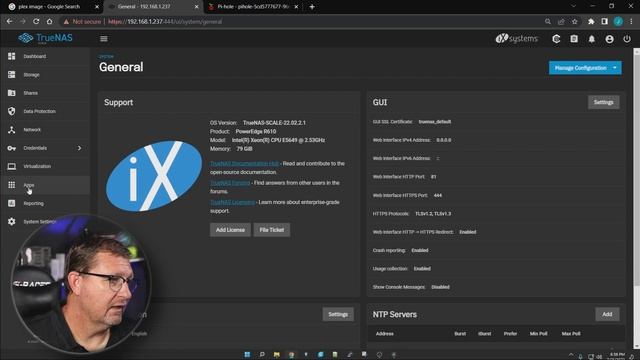The width and height of the screenshot is (640, 360).
Task: Open the TrueNAS Licensing link
Action: tap(232, 202)
